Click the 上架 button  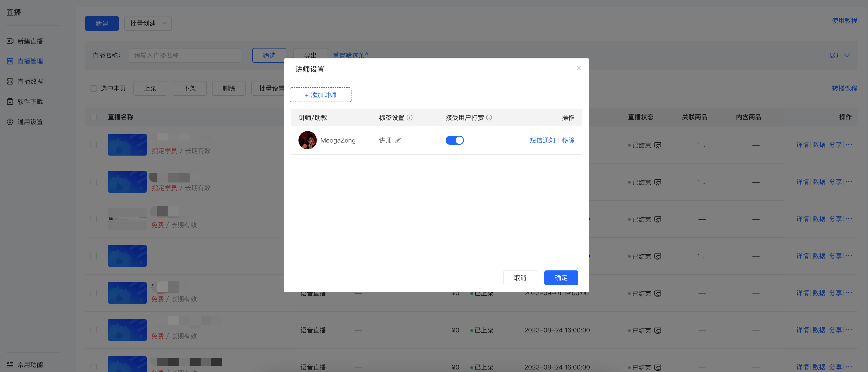(150, 88)
